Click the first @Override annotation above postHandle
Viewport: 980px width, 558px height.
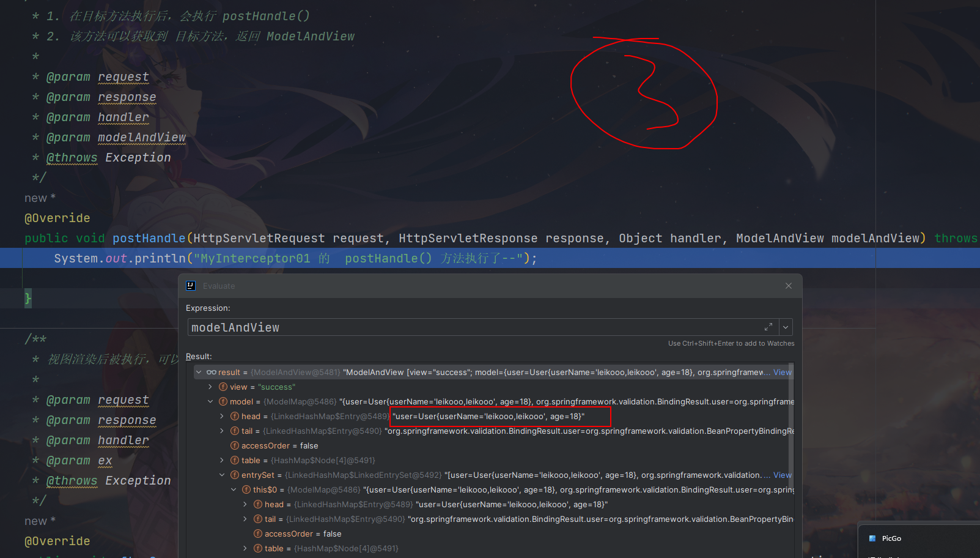tap(57, 218)
